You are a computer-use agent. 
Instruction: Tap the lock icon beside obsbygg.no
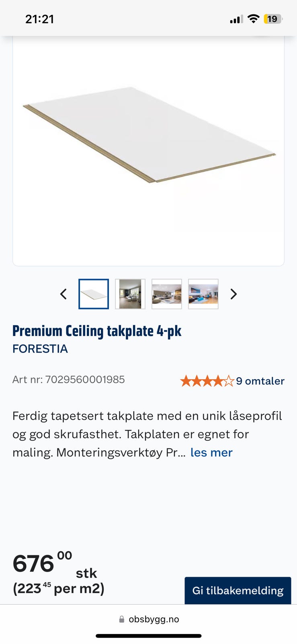[x=121, y=619]
